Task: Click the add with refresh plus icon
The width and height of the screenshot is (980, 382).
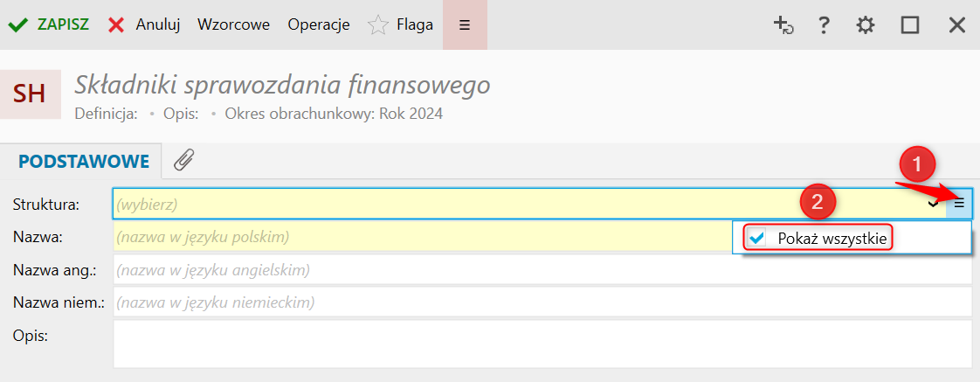Action: (x=783, y=25)
